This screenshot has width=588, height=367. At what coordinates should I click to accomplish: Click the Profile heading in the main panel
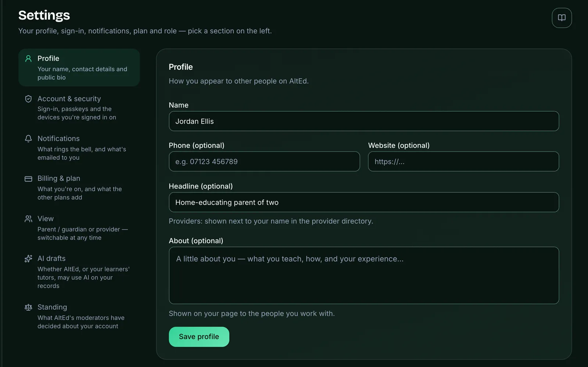[x=181, y=67]
